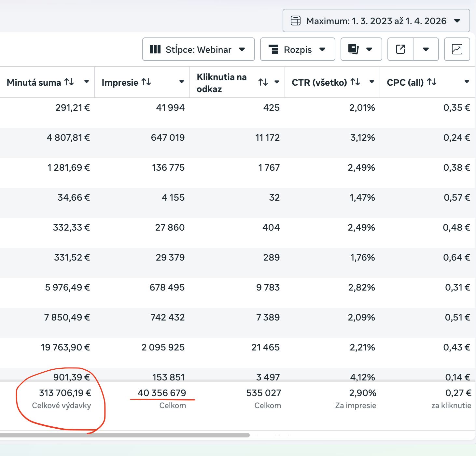
Task: Open Impresie column options caret
Action: (182, 82)
